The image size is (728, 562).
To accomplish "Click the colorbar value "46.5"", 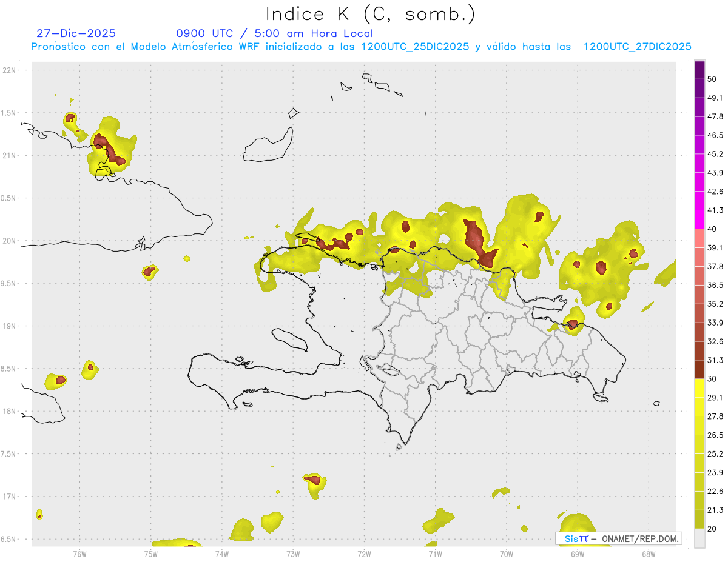I will coord(715,135).
